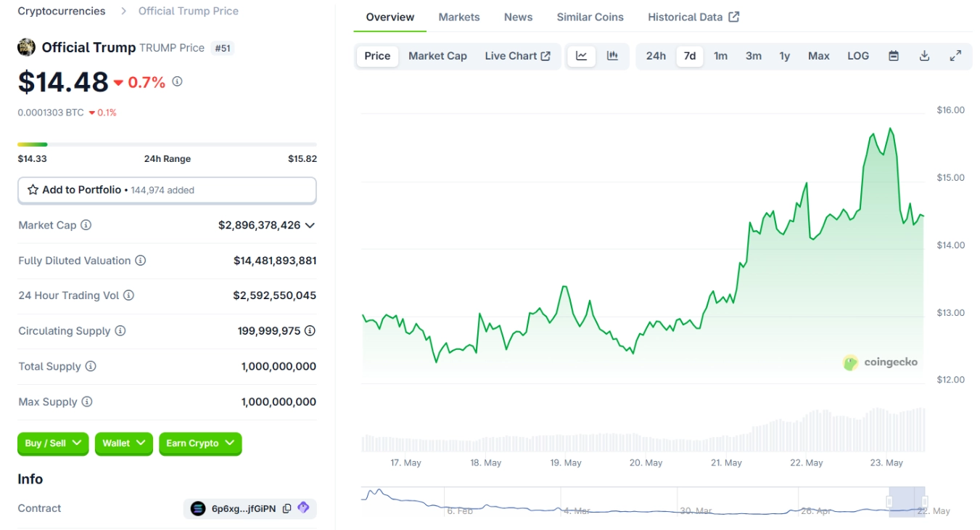
Task: Switch to News tab
Action: click(x=518, y=17)
